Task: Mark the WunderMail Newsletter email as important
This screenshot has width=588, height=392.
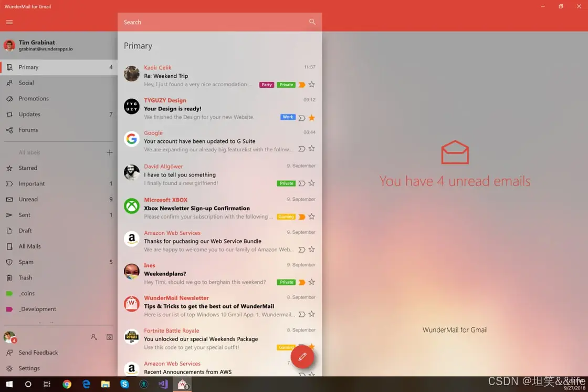Action: [301, 314]
